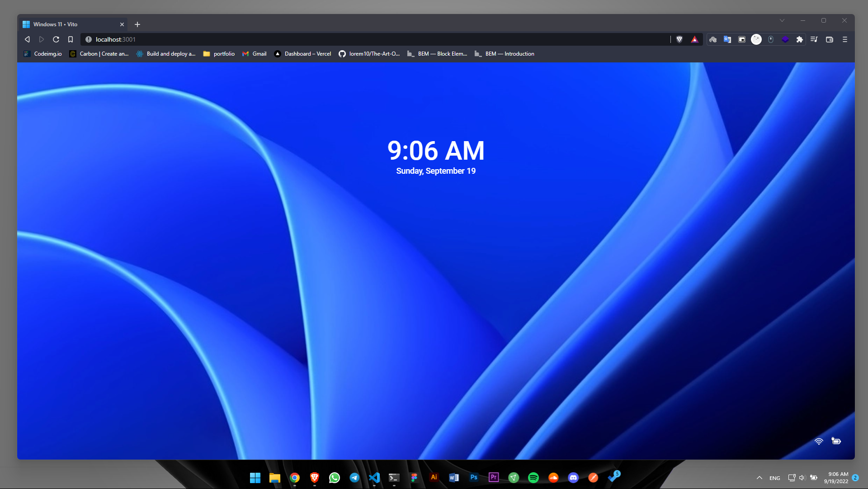Open the extensions puzzle piece menu
Viewport: 868px width, 489px height.
pyautogui.click(x=800, y=39)
